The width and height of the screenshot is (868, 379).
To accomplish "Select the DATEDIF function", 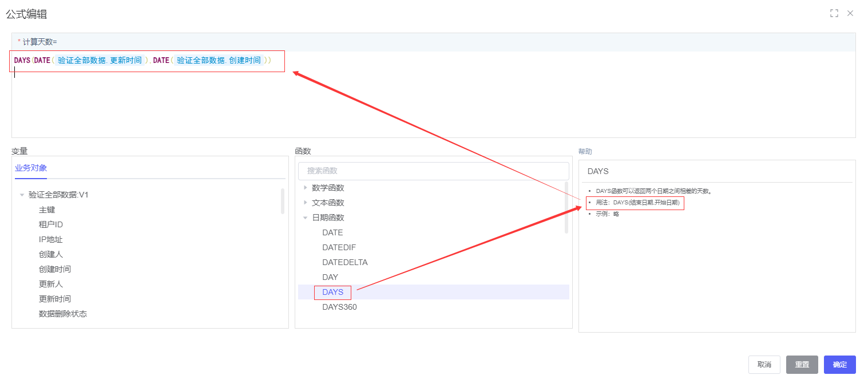I will point(339,247).
